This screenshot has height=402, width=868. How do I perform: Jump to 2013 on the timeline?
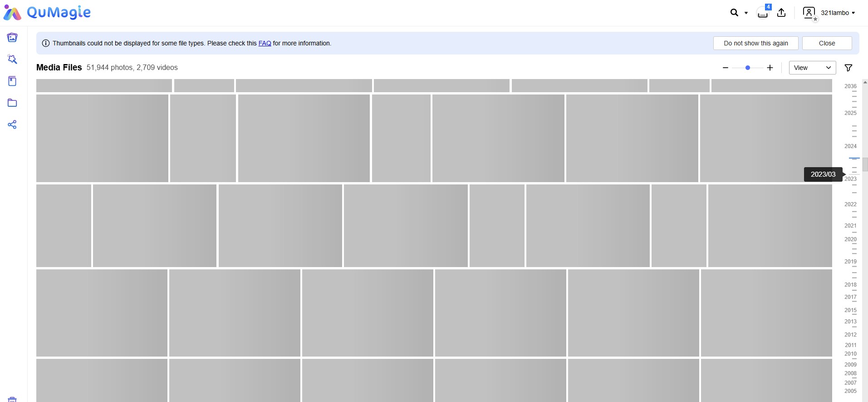point(850,321)
